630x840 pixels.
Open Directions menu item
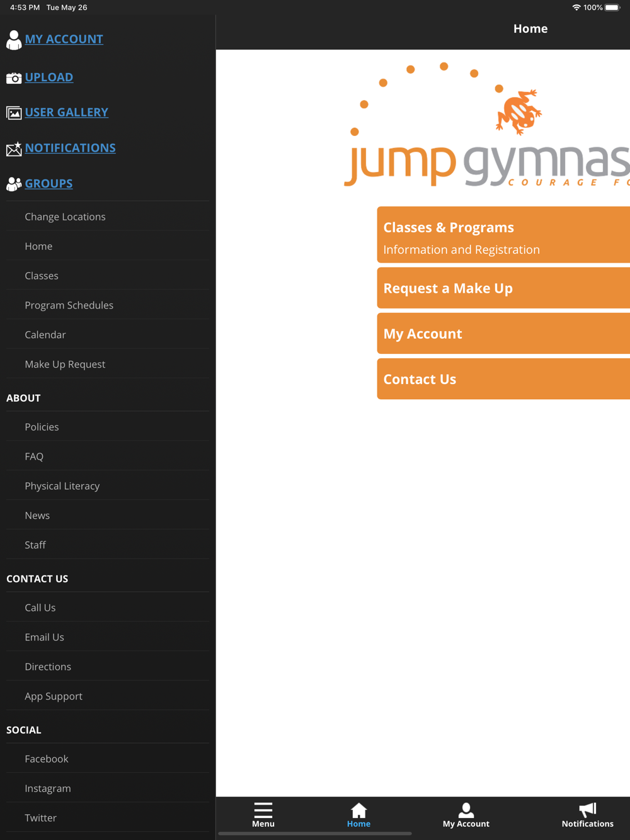[x=108, y=667]
